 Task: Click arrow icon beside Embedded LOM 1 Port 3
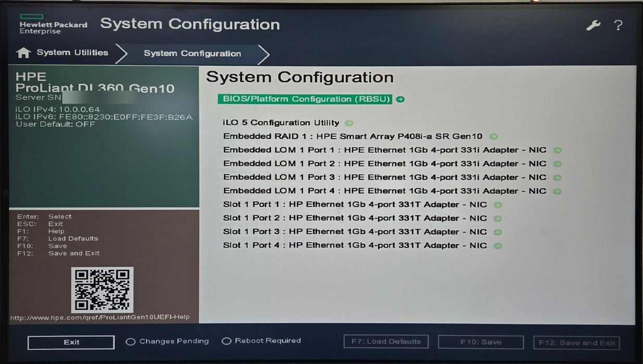point(557,177)
